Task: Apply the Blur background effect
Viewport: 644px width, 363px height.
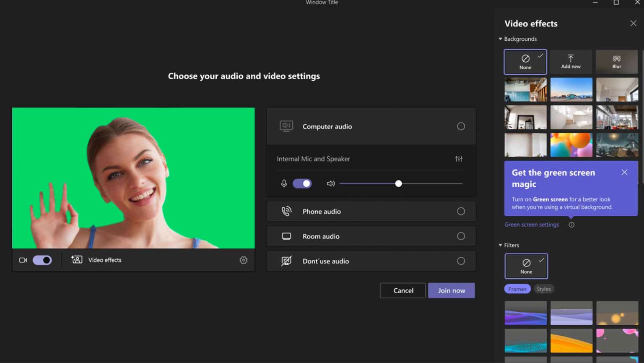Action: 617,62
